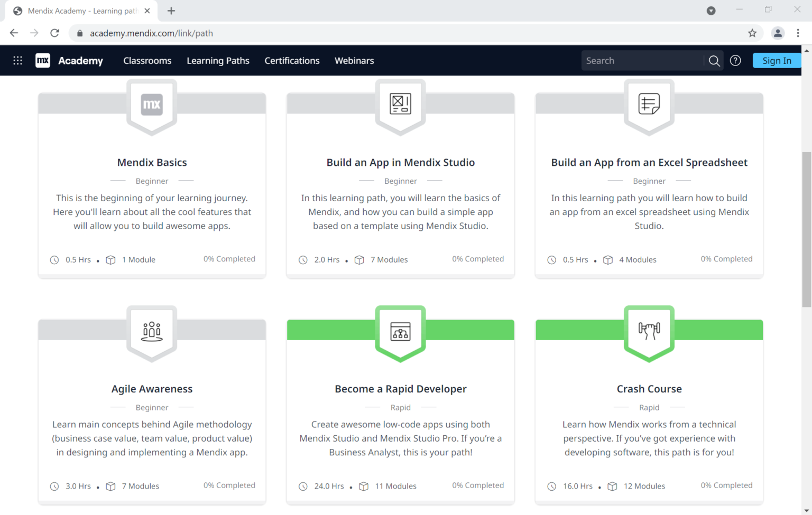
Task: Select the Build an App in Mendix Studio badge
Action: tap(400, 104)
